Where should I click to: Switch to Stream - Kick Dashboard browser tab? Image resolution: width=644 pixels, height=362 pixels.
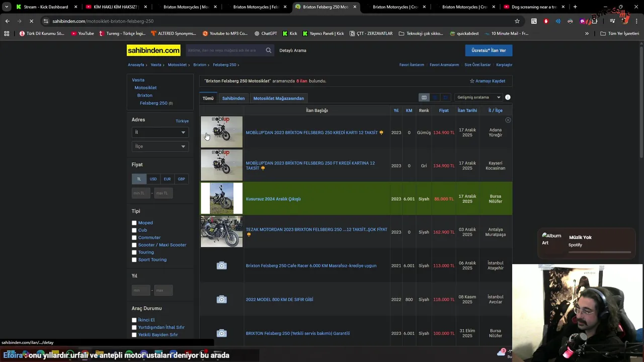pyautogui.click(x=46, y=7)
